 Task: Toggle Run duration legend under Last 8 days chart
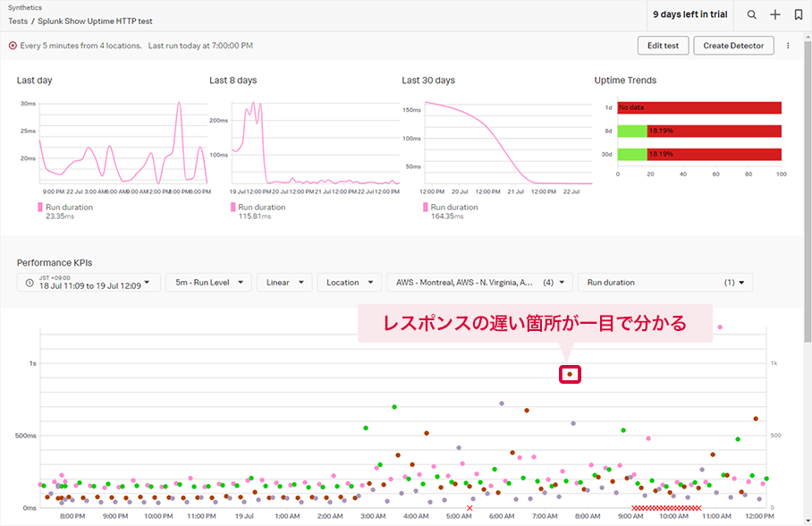(x=261, y=208)
